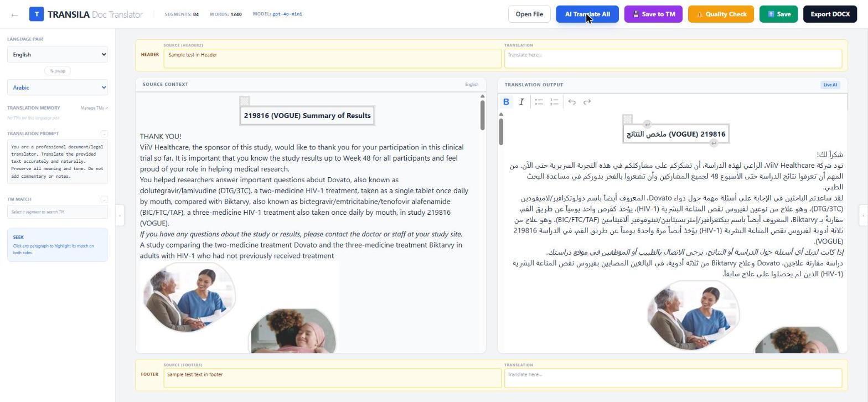Undo the last edit in translation output
The width and height of the screenshot is (868, 402).
(572, 102)
